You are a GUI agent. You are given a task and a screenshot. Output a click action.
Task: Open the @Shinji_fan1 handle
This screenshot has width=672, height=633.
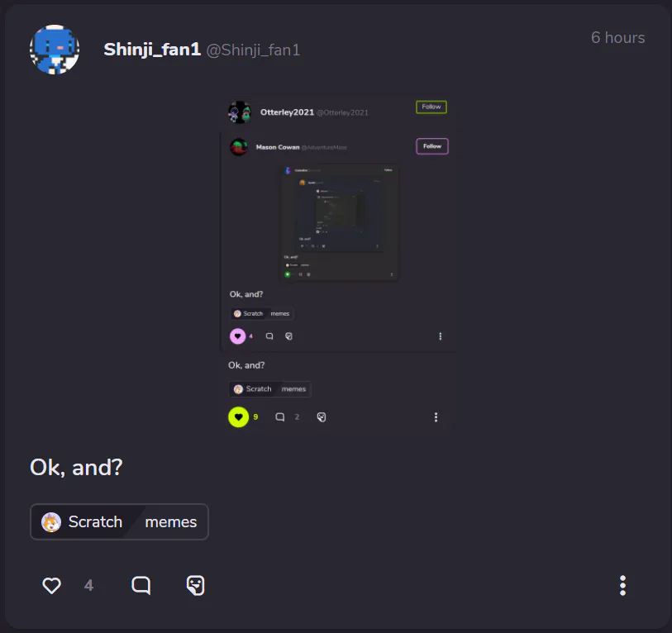pos(253,50)
